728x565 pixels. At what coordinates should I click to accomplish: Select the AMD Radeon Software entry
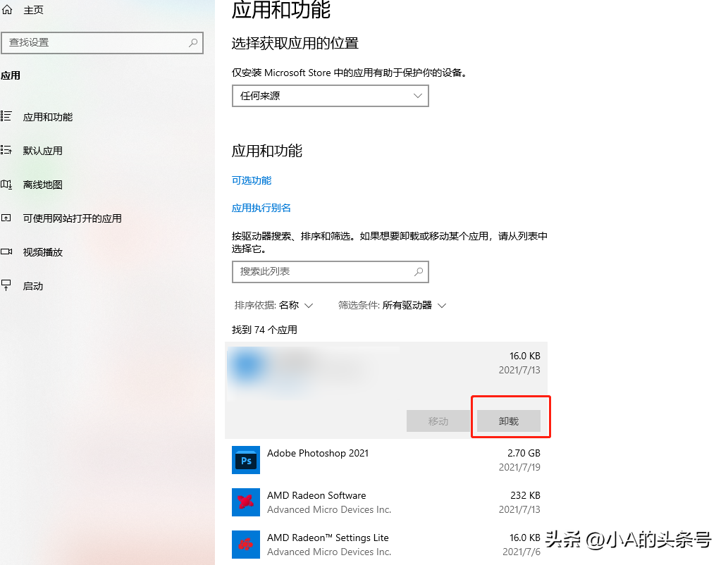(x=385, y=502)
